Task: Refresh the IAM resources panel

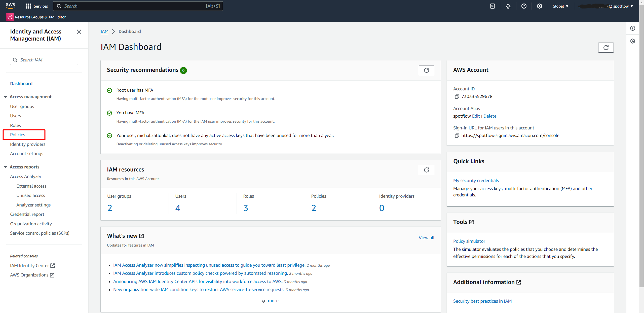Action: tap(426, 170)
